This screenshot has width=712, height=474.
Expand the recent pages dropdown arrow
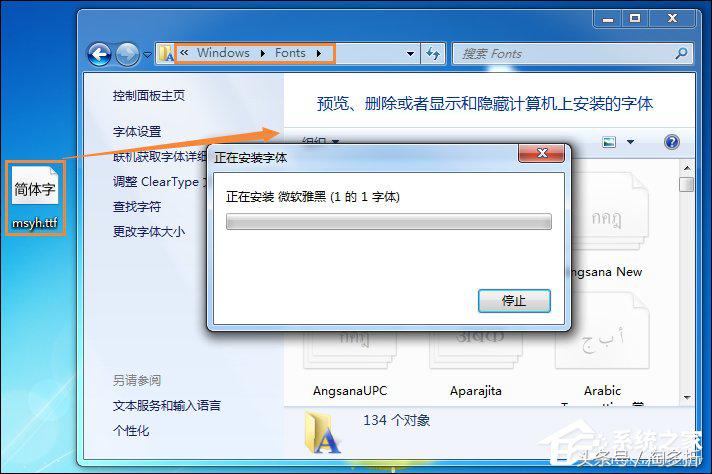[148, 55]
